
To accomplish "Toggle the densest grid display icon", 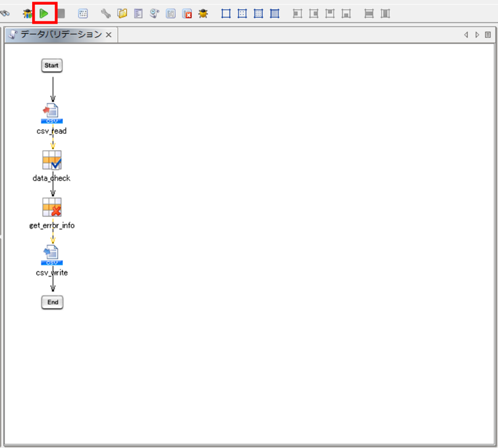I will pyautogui.click(x=275, y=14).
